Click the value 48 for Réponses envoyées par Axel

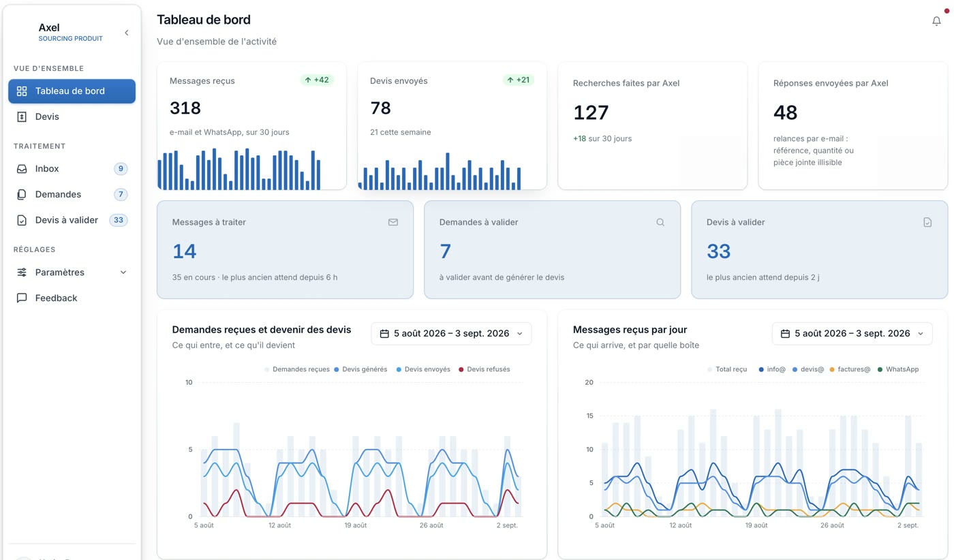coord(786,112)
